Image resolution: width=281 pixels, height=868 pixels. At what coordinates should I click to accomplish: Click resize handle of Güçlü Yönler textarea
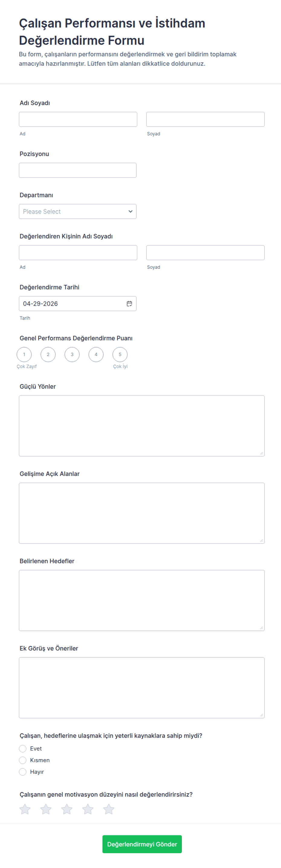click(261, 453)
